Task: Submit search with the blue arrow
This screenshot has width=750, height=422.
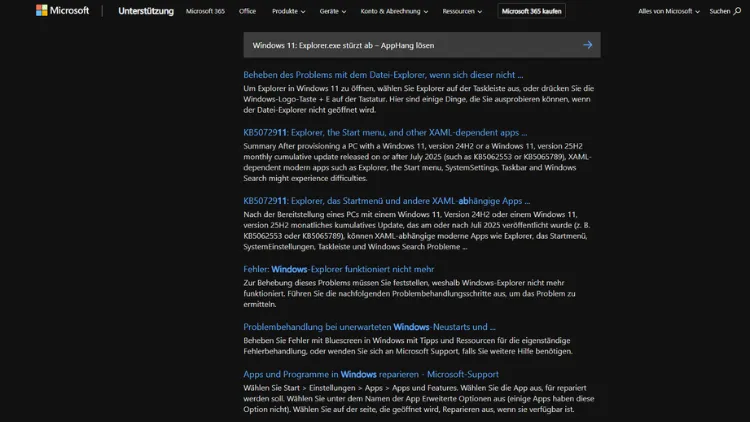Action: tap(587, 45)
